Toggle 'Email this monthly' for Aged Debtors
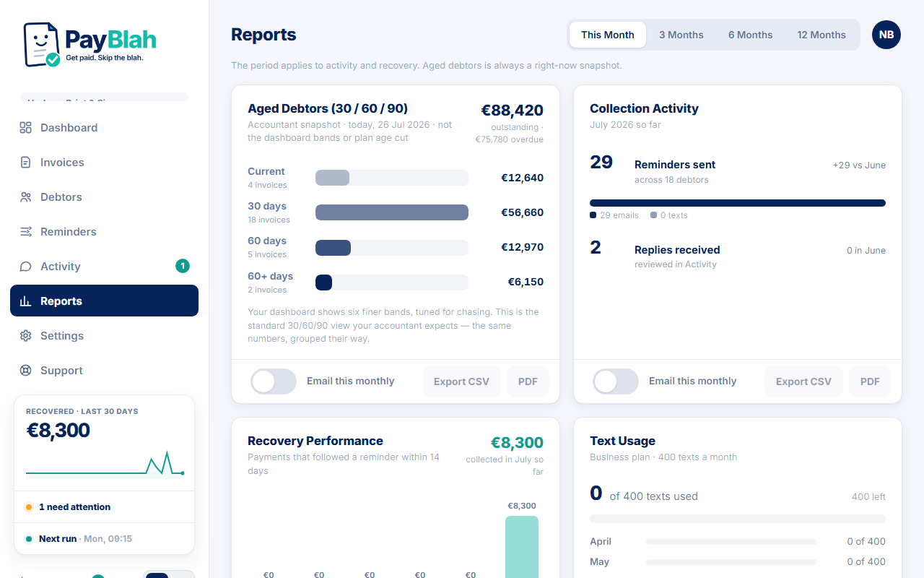 click(274, 381)
